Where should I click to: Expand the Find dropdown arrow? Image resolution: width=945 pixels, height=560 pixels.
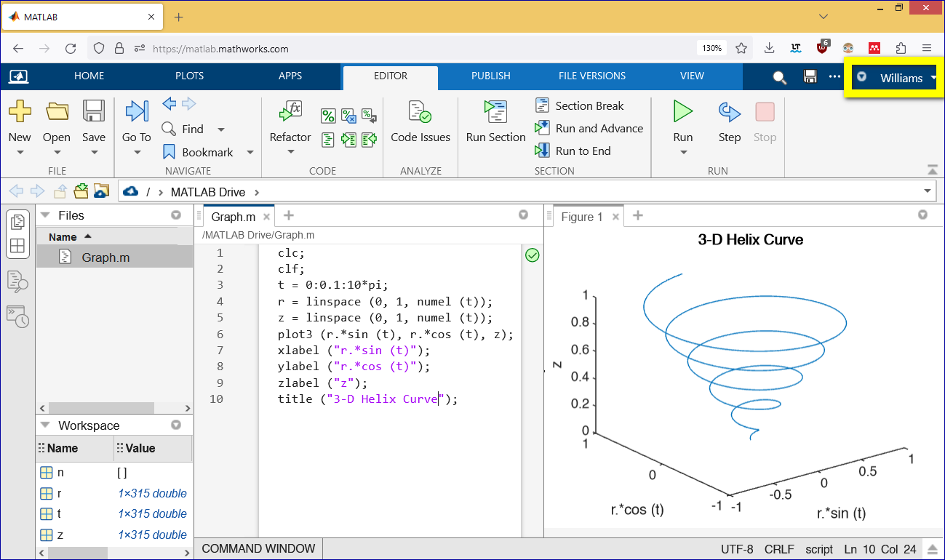pyautogui.click(x=221, y=129)
